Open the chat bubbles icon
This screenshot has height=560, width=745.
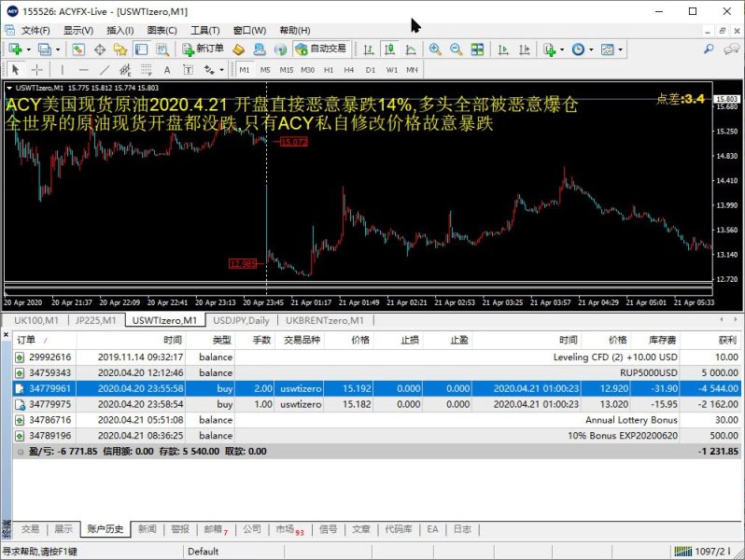point(731,49)
